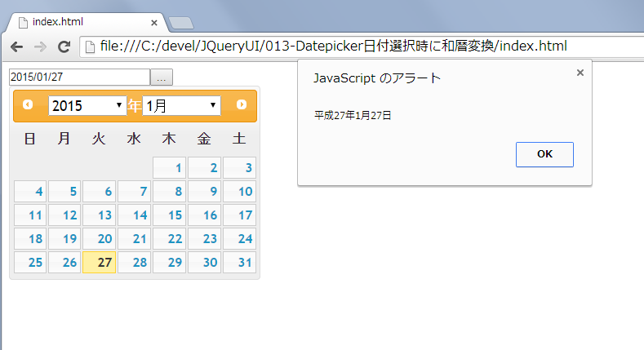The width and height of the screenshot is (644, 350).
Task: Choose day 8 in the datepicker
Action: click(170, 191)
